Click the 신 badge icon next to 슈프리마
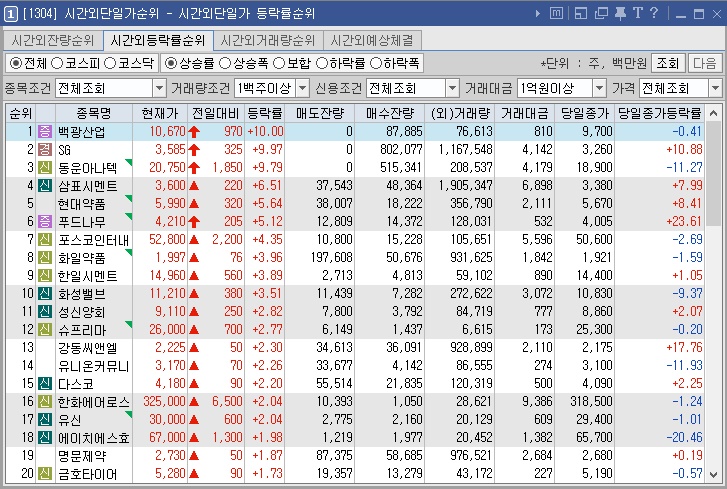This screenshot has width=727, height=489. [x=45, y=329]
